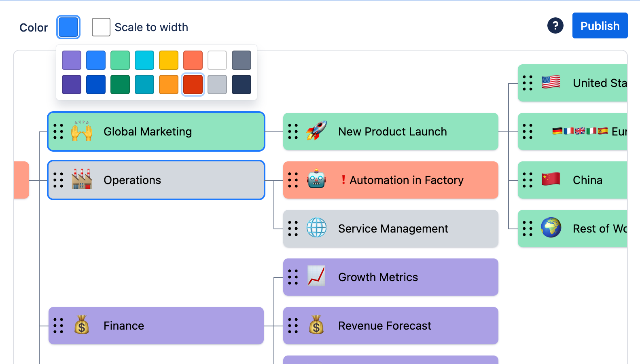This screenshot has height=364, width=640.
Task: Select the partially hidden coral root card
Action: (21, 180)
